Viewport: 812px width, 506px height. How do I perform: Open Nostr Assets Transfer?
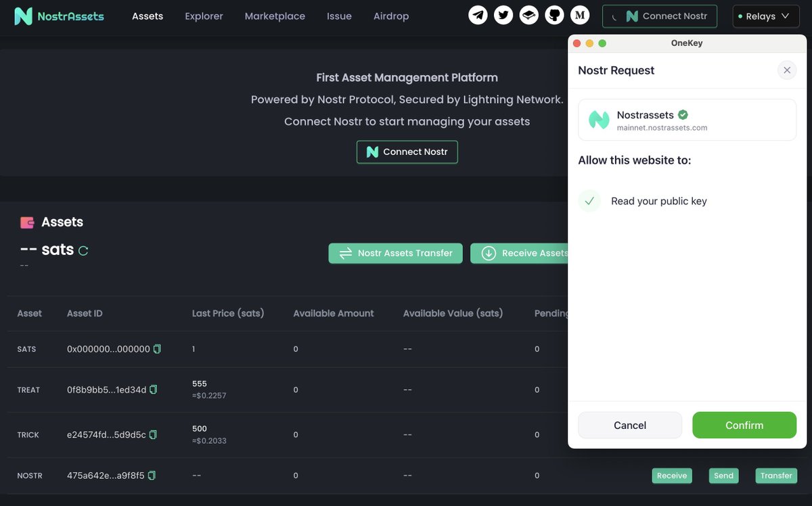(x=395, y=254)
